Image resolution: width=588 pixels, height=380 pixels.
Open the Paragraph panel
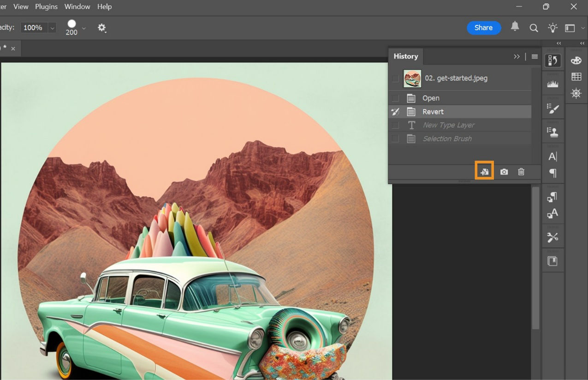(x=552, y=173)
